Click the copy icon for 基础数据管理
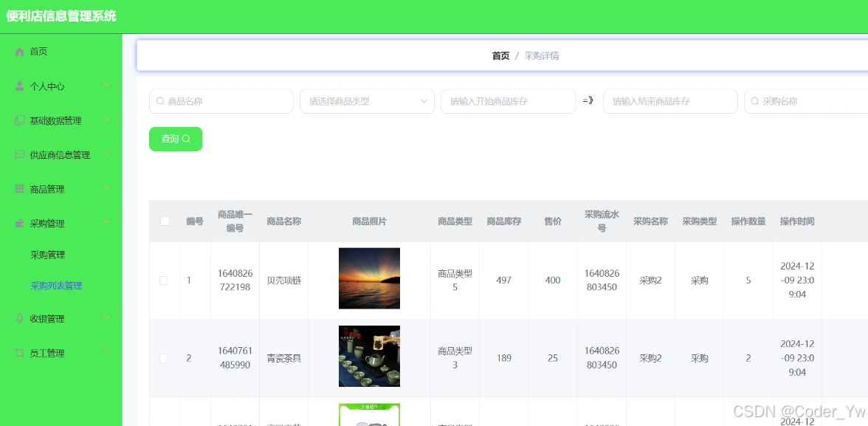The width and height of the screenshot is (868, 426). click(x=19, y=120)
